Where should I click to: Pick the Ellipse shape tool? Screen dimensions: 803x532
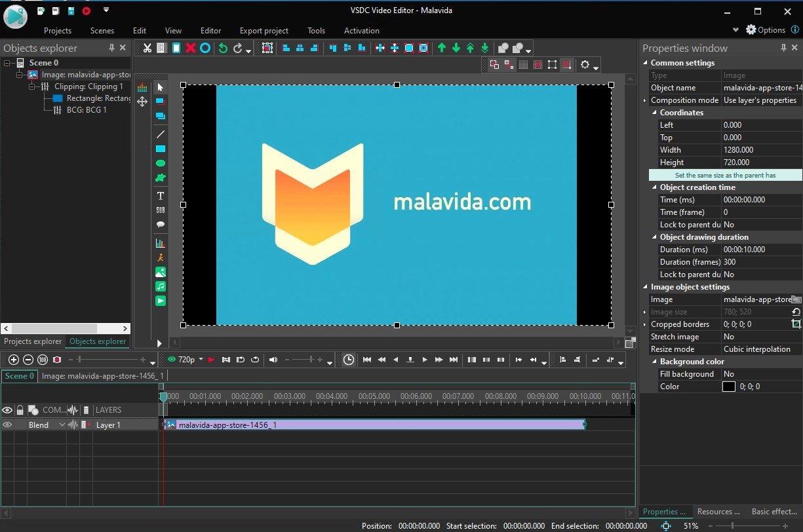[x=161, y=163]
